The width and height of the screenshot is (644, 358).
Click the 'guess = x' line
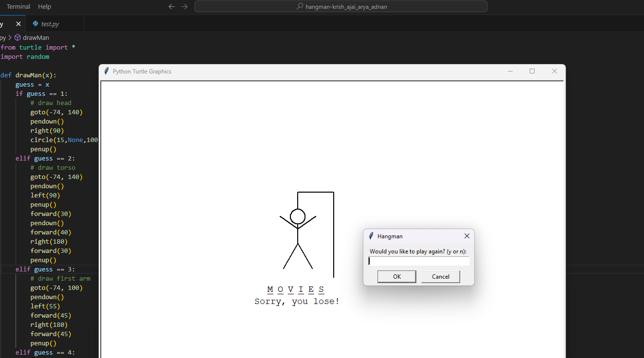[32, 84]
